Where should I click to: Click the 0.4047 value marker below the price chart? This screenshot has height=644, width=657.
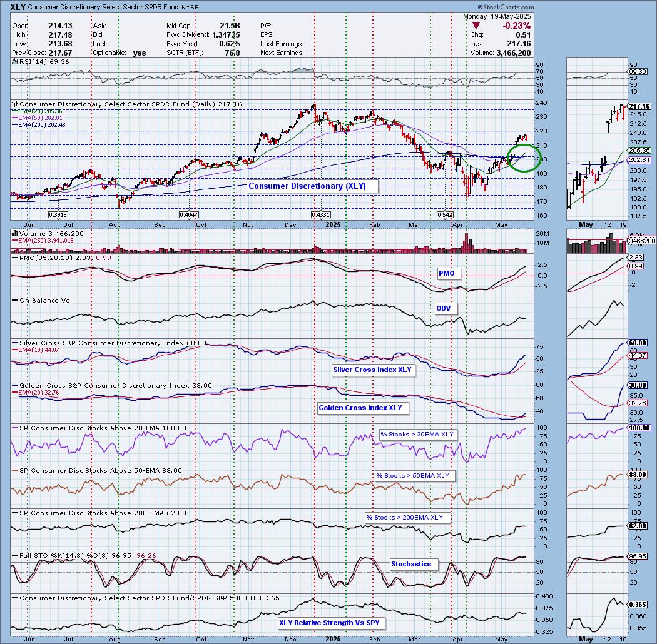pyautogui.click(x=188, y=214)
